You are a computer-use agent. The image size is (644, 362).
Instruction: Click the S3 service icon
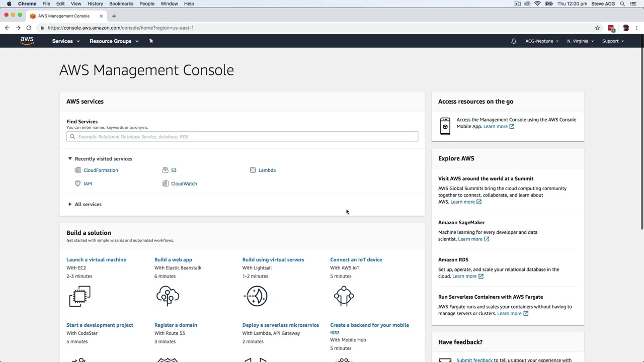pos(165,170)
